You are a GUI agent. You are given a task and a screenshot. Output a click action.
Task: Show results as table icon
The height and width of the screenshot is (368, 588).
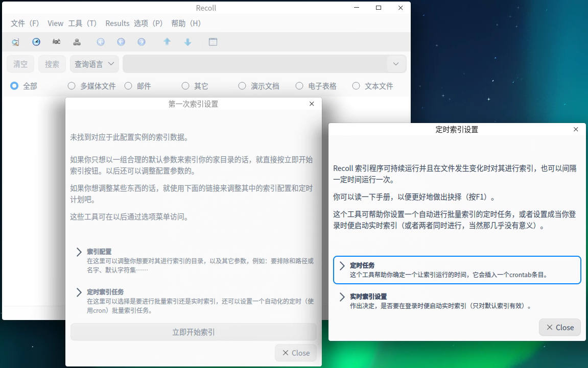click(213, 42)
